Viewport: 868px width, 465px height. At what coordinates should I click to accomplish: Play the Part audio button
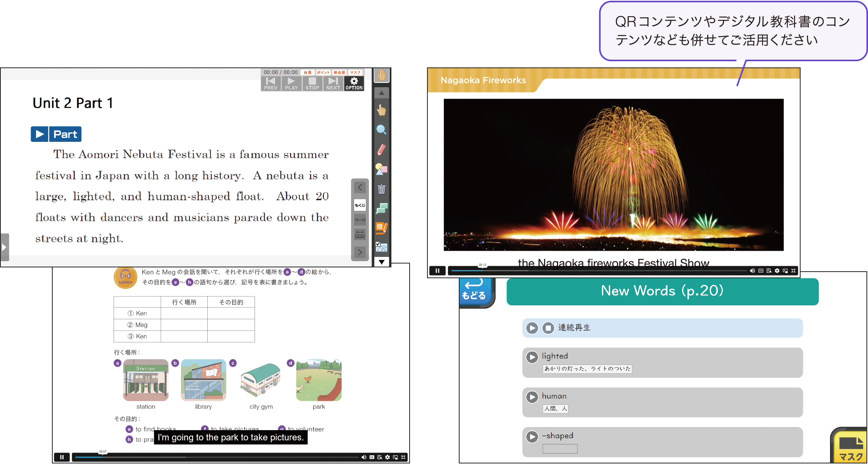pyautogui.click(x=40, y=134)
